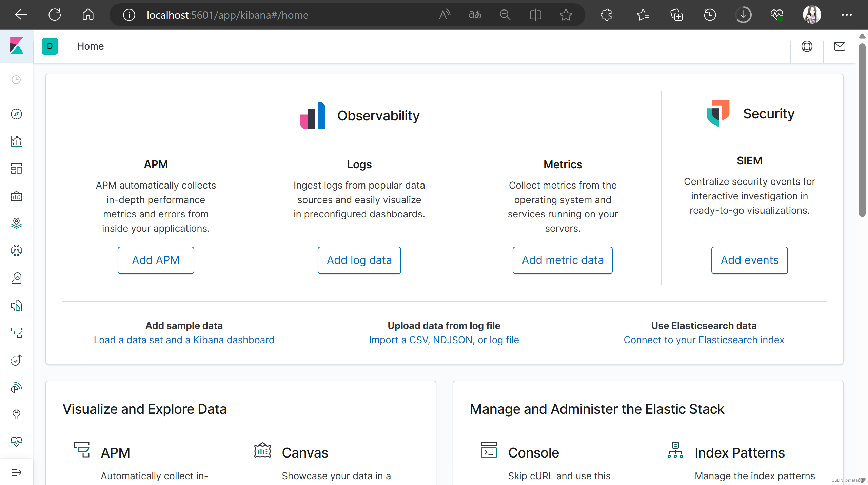Screen dimensions: 868x485
Task: Click the browser home icon
Action: (x=88, y=15)
